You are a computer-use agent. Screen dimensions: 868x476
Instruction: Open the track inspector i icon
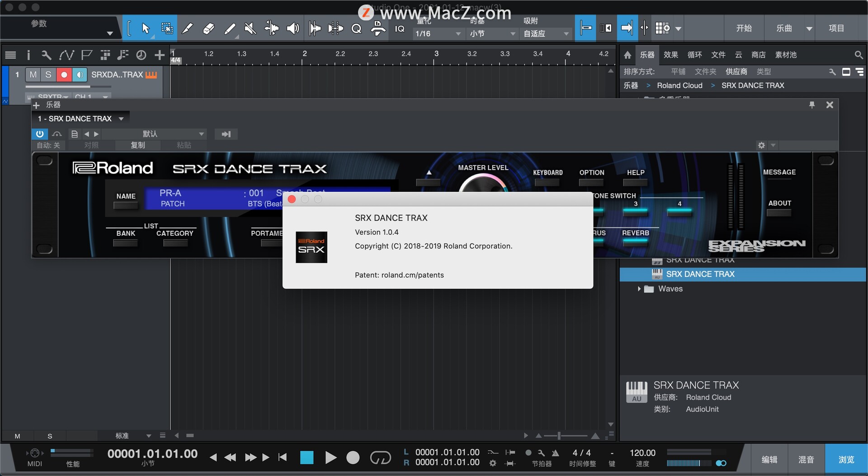tap(28, 55)
